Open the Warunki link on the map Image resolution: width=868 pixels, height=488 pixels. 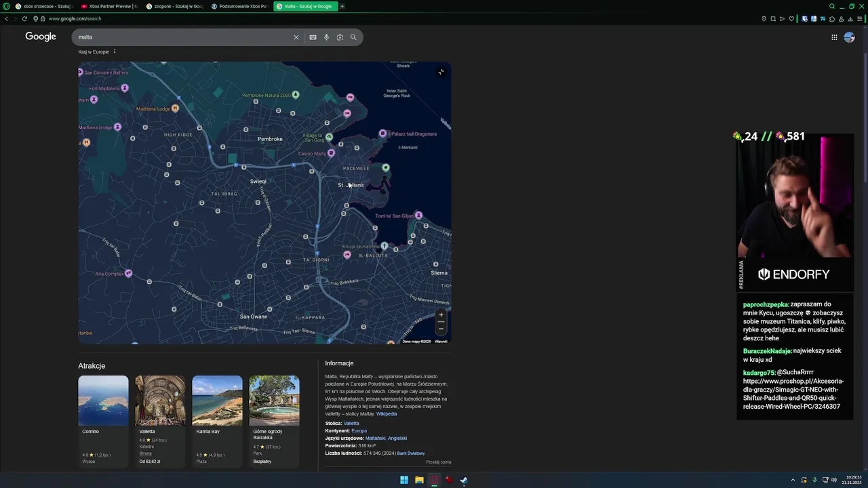[441, 342]
